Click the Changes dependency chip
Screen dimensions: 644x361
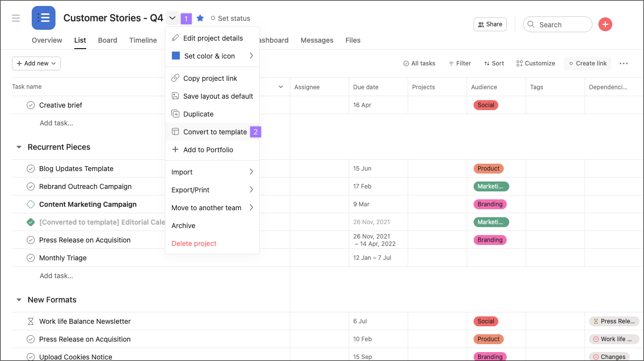609,357
